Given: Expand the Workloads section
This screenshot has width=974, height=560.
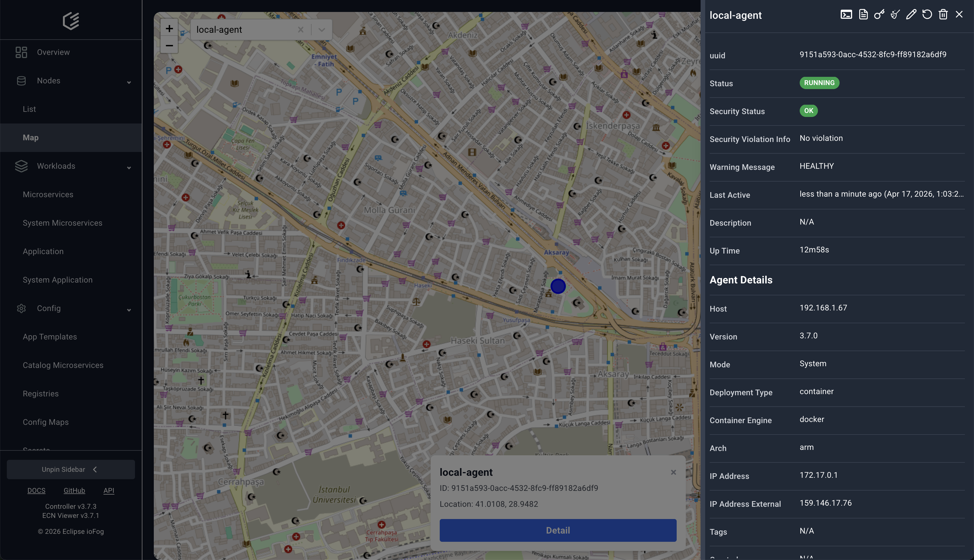Looking at the screenshot, I should [x=129, y=167].
